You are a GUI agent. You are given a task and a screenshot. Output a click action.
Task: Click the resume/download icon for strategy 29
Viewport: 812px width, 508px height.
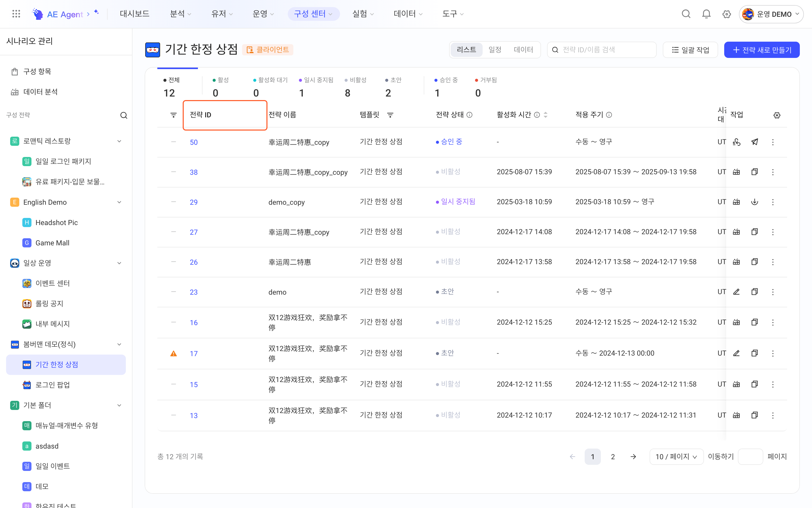click(755, 202)
